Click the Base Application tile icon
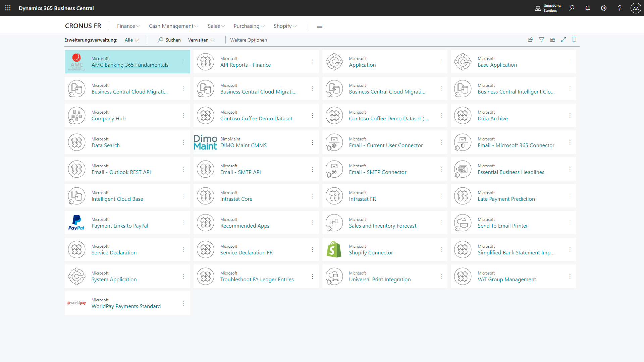 click(x=463, y=62)
